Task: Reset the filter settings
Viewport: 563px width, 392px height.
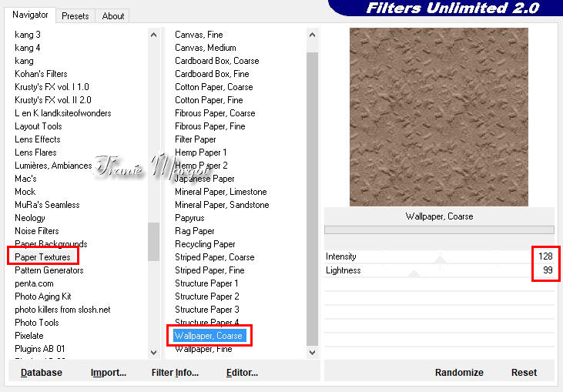Action: pos(524,373)
